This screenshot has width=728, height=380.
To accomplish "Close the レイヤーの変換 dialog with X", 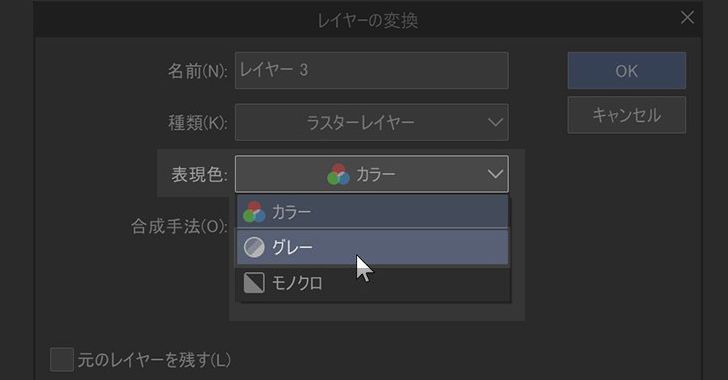I will click(687, 18).
